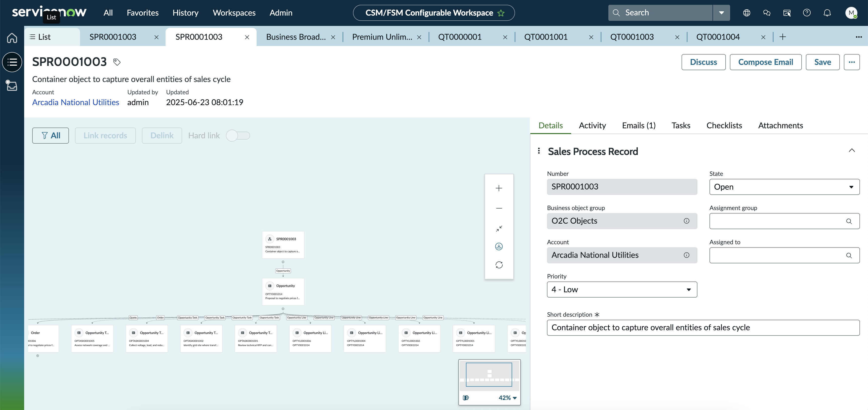Screen dimensions: 868x410
Task: Open the globe scope selector icon
Action: [747, 13]
